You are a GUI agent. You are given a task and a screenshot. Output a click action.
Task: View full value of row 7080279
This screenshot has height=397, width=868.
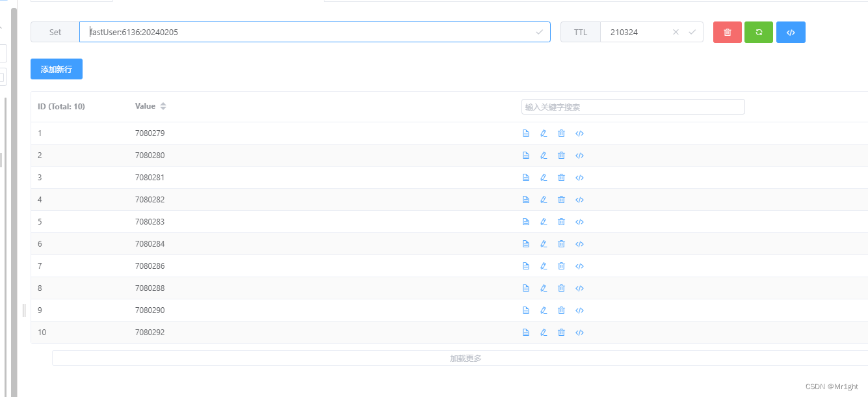(x=526, y=133)
